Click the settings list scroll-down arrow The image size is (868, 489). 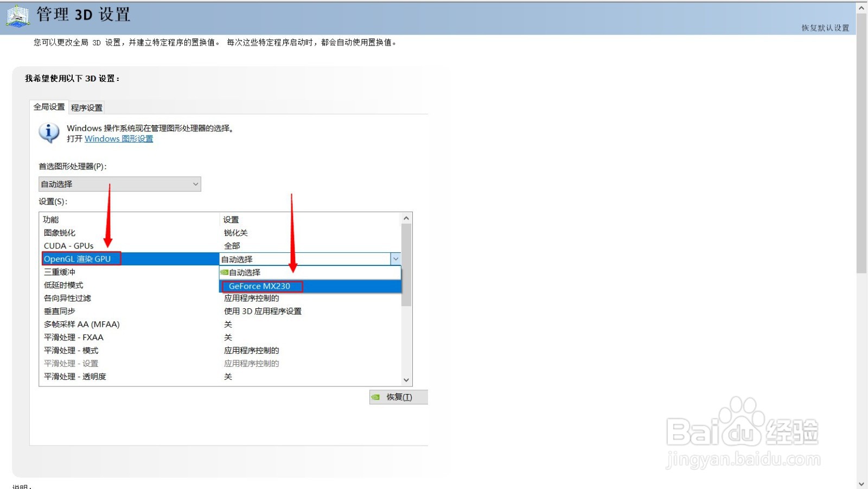point(406,379)
